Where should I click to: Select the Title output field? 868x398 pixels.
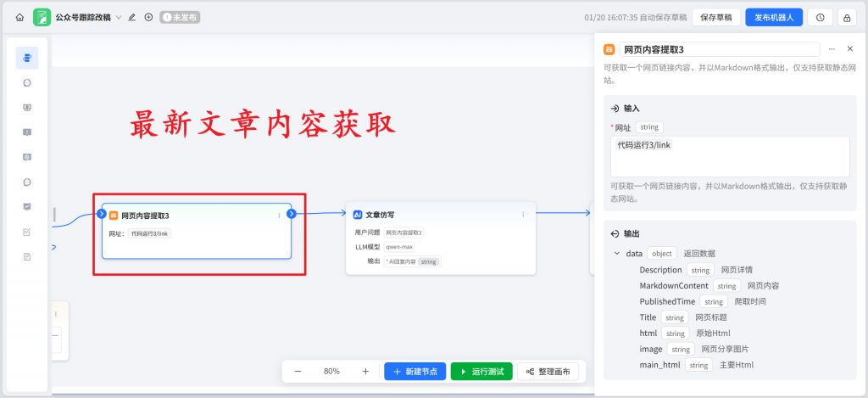(648, 317)
